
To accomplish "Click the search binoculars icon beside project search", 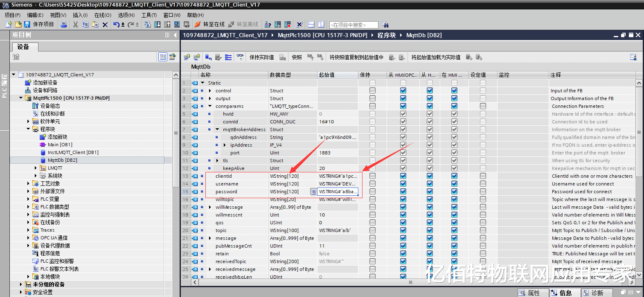I will pyautogui.click(x=385, y=25).
